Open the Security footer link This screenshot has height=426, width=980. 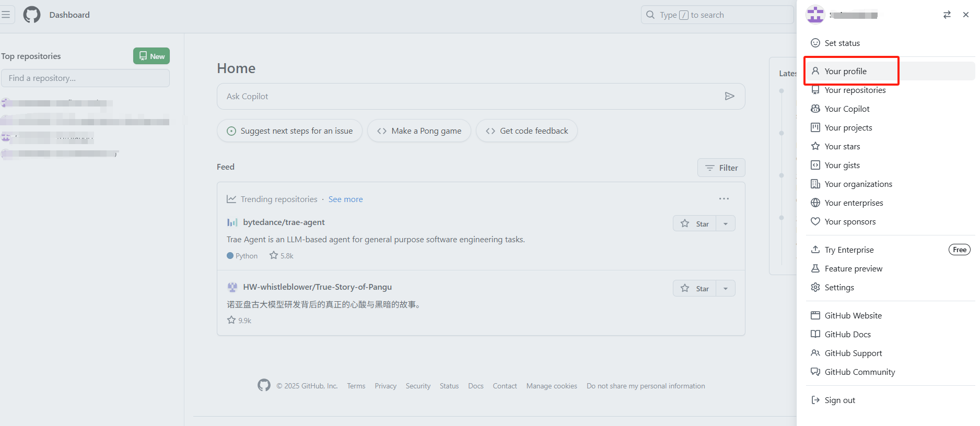click(x=418, y=386)
